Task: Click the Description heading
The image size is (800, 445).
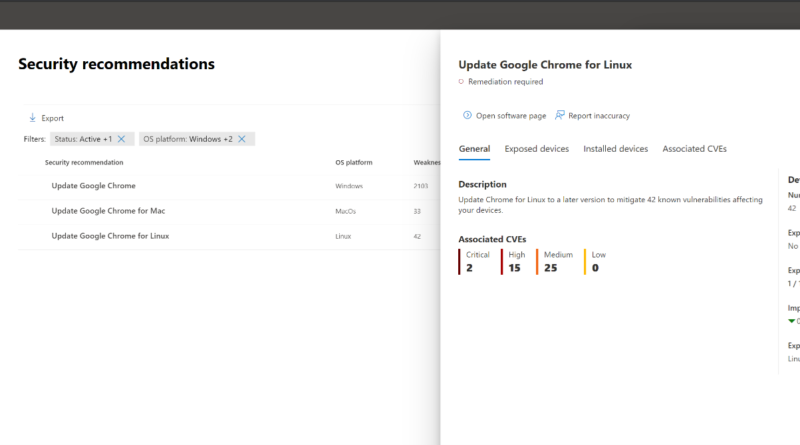Action: 482,184
